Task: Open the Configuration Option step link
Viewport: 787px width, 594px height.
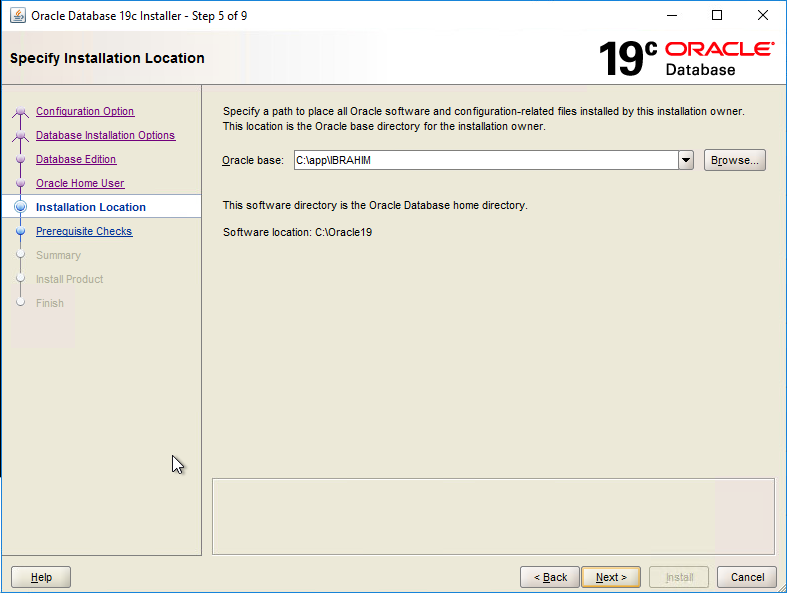Action: click(x=85, y=111)
